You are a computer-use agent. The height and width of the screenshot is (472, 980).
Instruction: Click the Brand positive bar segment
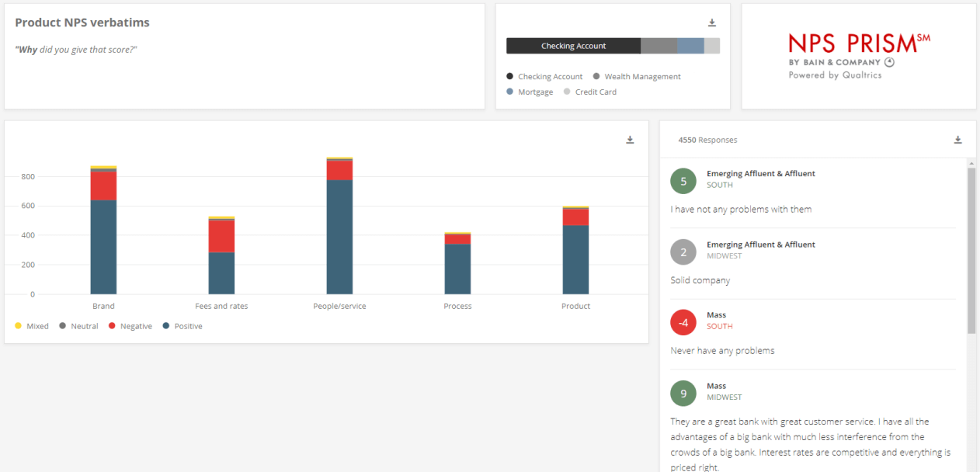click(x=103, y=247)
